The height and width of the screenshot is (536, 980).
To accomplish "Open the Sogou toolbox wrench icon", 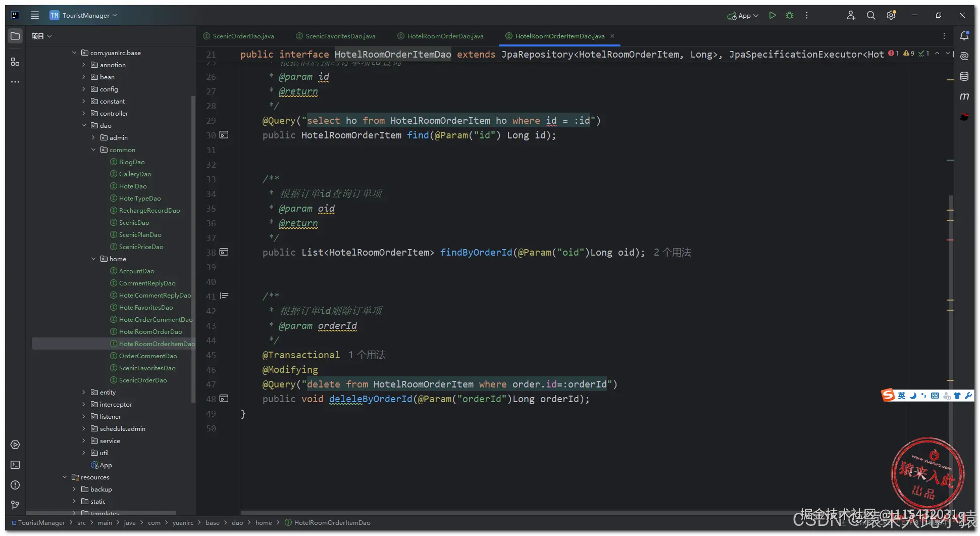I will click(968, 396).
